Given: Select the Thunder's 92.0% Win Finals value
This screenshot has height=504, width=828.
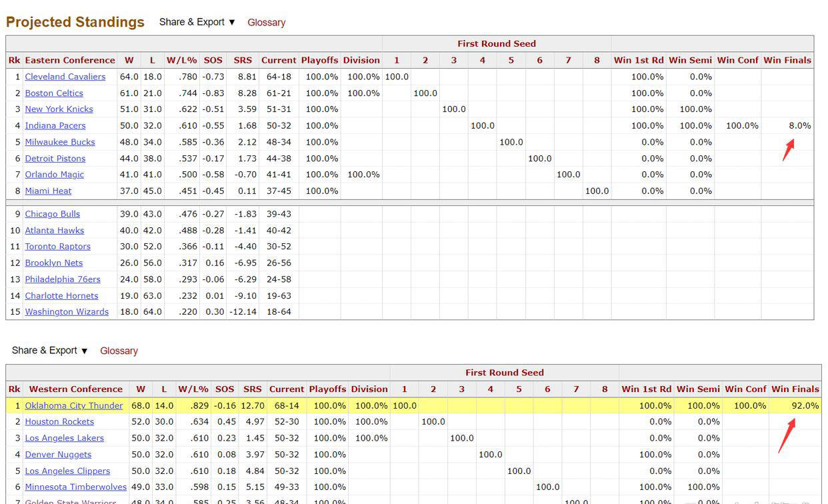Looking at the screenshot, I should pyautogui.click(x=805, y=405).
